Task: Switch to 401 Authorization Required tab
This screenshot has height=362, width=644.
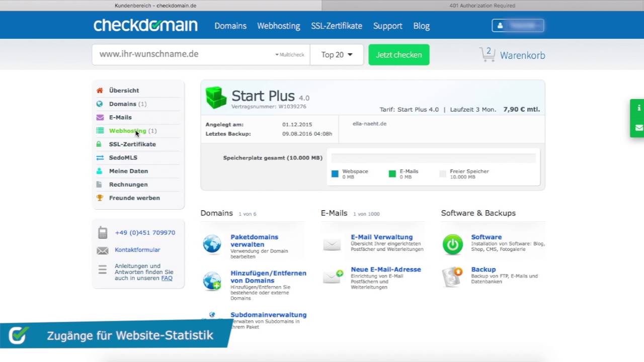Action: click(482, 6)
